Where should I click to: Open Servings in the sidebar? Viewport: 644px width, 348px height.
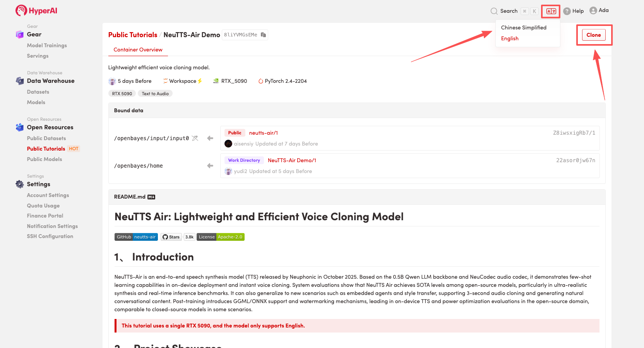click(38, 56)
